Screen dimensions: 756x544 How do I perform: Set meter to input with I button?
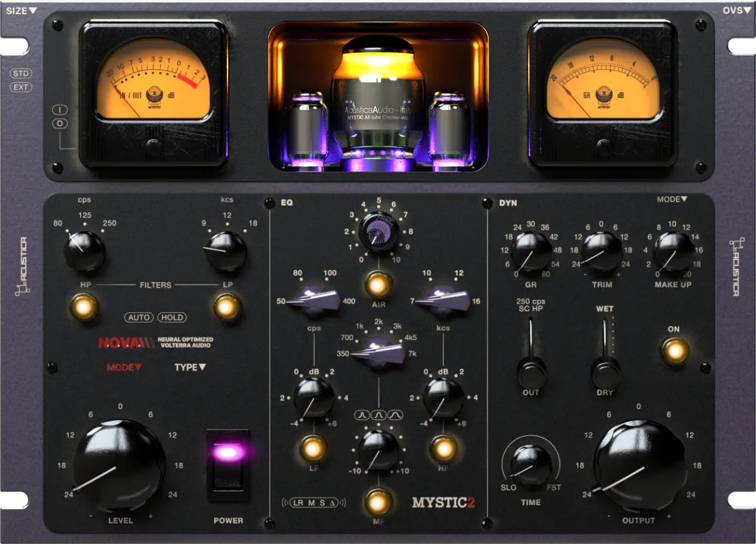click(x=60, y=110)
